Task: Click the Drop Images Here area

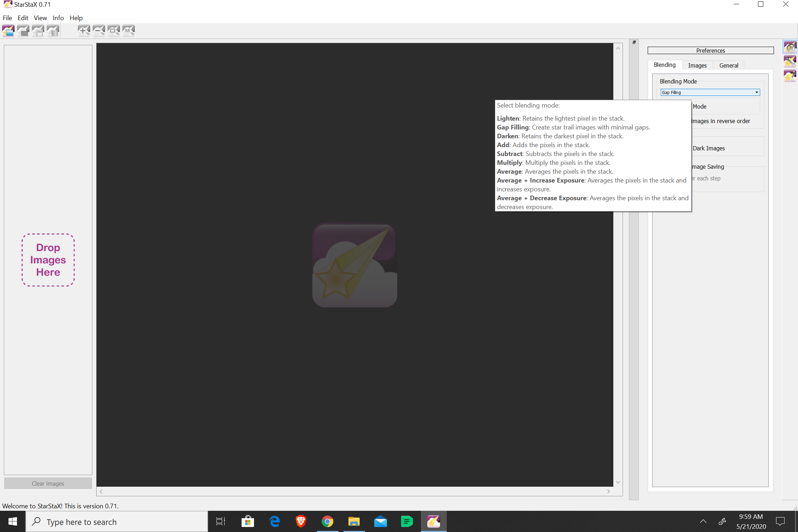Action: pos(48,260)
